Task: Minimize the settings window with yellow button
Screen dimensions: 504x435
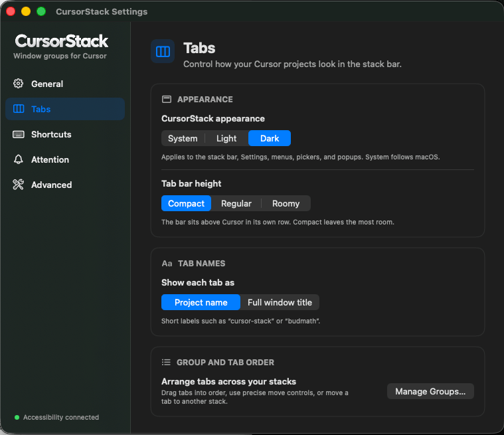Action: pyautogui.click(x=26, y=11)
